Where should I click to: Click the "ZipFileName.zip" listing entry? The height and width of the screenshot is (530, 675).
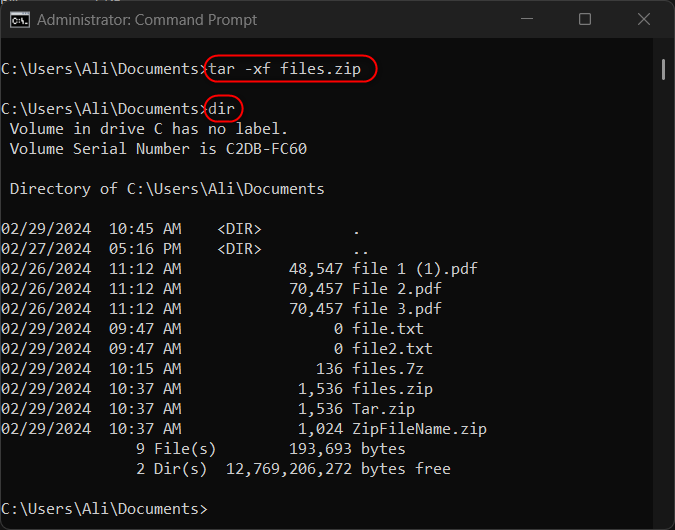pos(419,429)
